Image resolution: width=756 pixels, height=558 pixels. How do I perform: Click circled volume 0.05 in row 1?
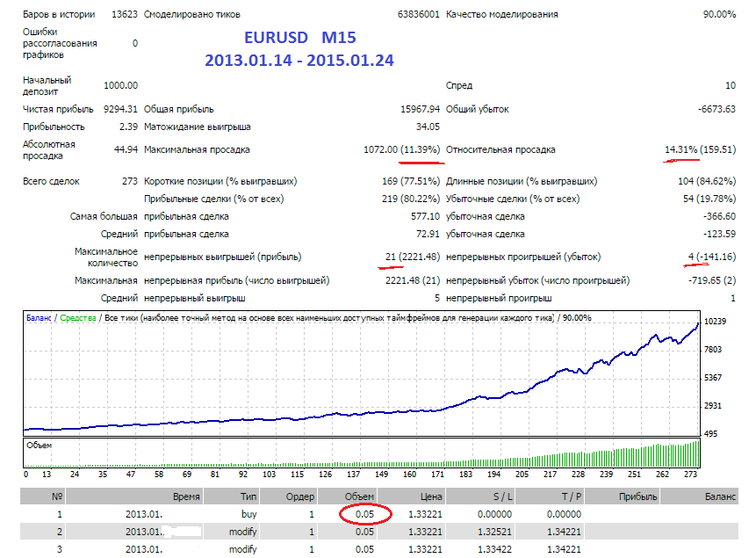tap(365, 515)
